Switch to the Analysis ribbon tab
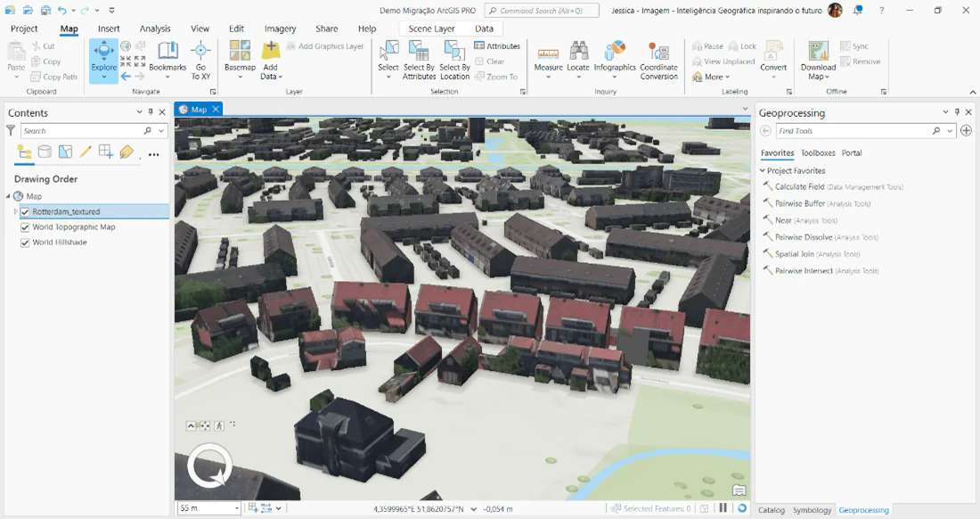Viewport: 980px width, 519px height. (155, 29)
